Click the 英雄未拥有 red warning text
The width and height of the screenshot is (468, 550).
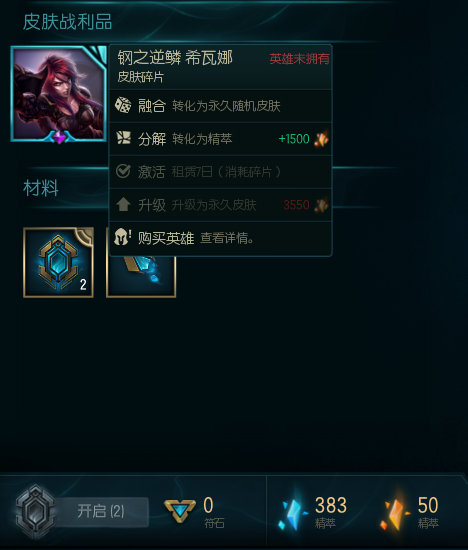pos(299,59)
